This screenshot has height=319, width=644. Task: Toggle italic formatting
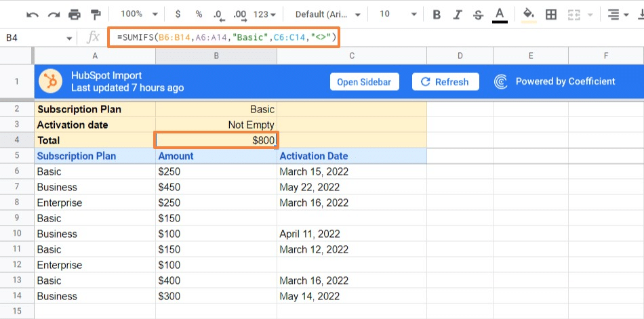[x=458, y=14]
